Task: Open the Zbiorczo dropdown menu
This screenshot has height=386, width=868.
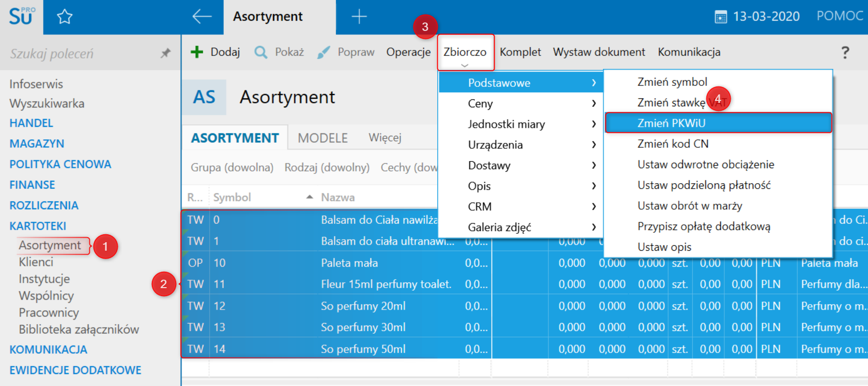Action: click(x=465, y=52)
